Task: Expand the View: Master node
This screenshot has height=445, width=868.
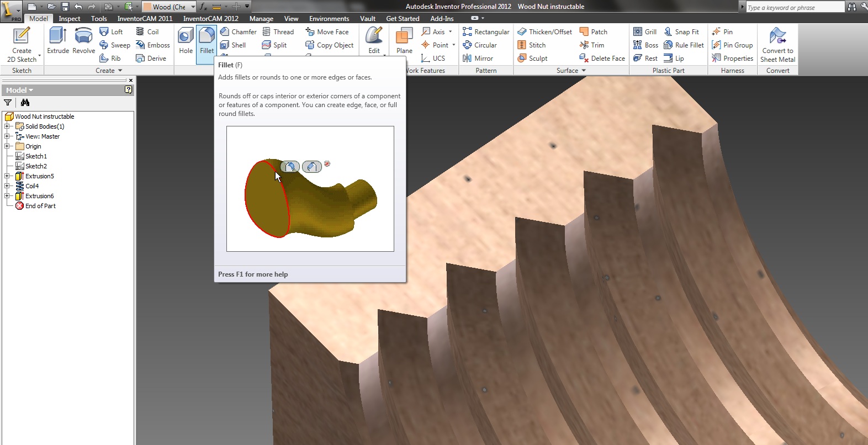Action: pyautogui.click(x=7, y=136)
